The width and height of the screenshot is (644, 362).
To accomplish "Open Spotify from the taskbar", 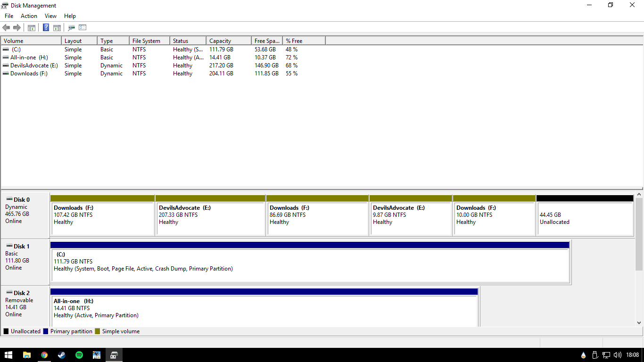I will click(x=79, y=355).
